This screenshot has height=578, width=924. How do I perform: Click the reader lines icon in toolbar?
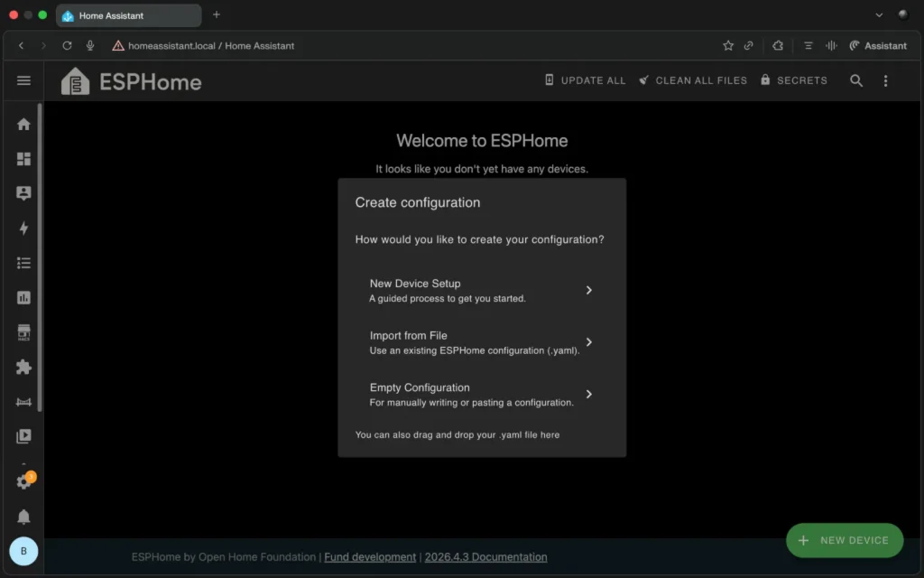click(x=808, y=45)
